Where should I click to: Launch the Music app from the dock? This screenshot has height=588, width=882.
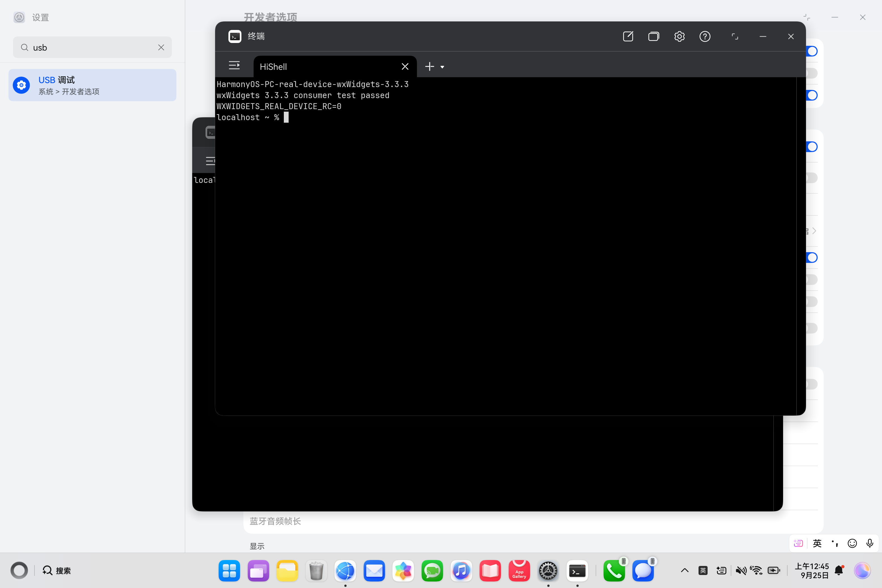click(461, 571)
